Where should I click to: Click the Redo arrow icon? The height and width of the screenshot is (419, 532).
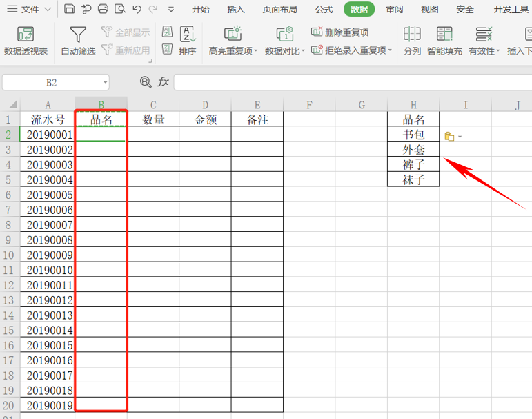click(x=153, y=9)
